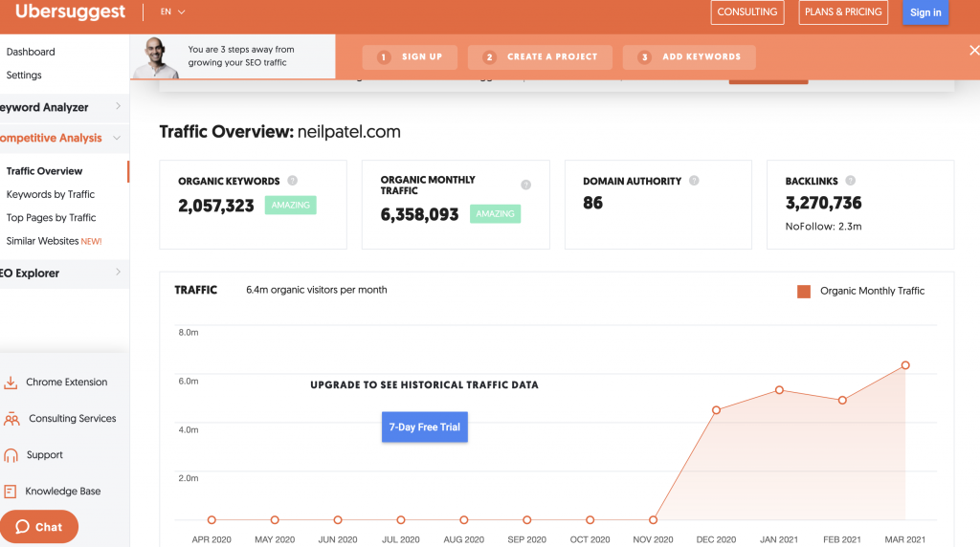This screenshot has width=980, height=547.
Task: Click the APR 2020 data point
Action: pos(212,519)
